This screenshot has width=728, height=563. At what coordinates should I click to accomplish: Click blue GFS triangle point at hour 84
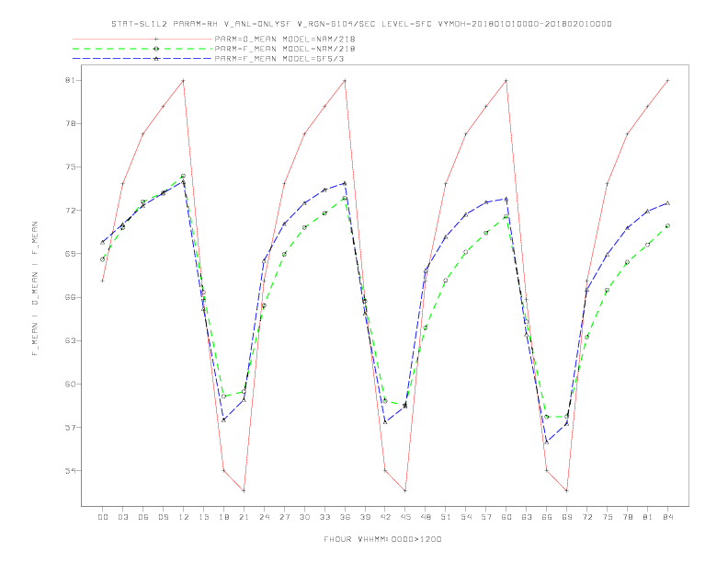667,203
